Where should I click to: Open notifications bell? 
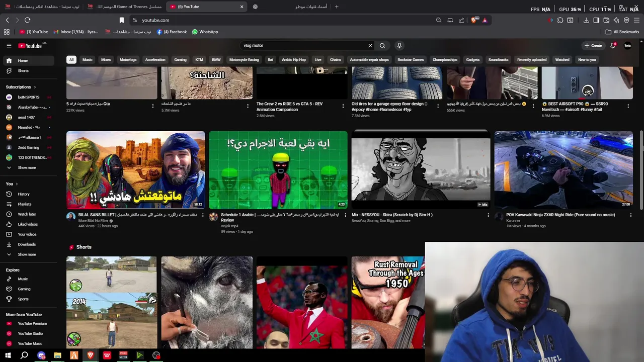(613, 46)
